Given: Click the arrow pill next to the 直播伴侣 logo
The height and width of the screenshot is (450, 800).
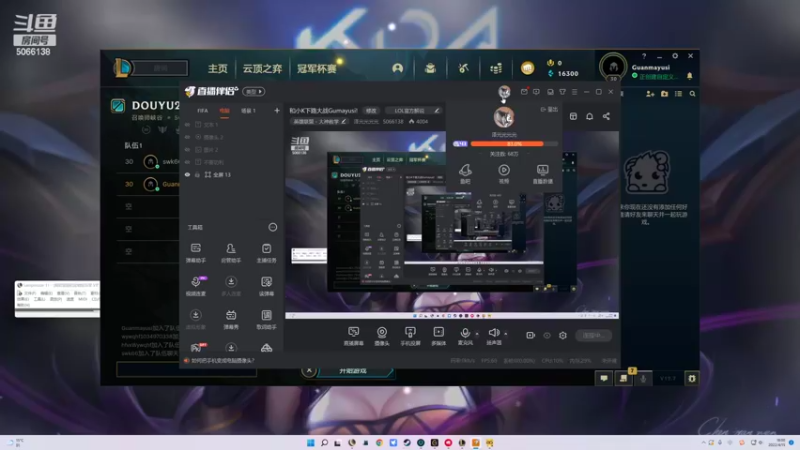Looking at the screenshot, I should click(x=254, y=92).
